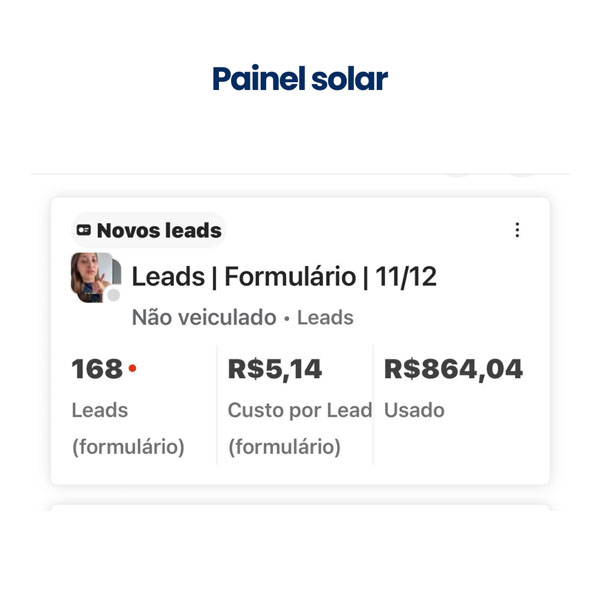Click the Leads objective label after the bullet
The image size is (600, 600).
pyautogui.click(x=325, y=318)
